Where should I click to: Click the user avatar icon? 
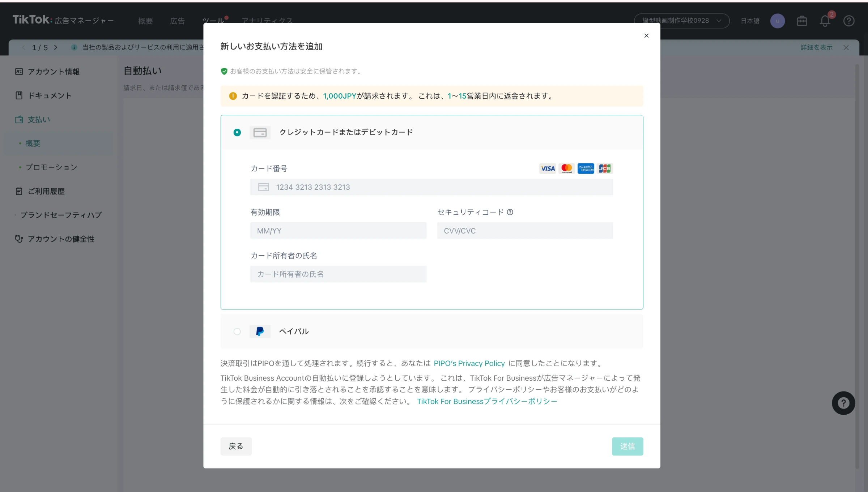[x=778, y=21]
